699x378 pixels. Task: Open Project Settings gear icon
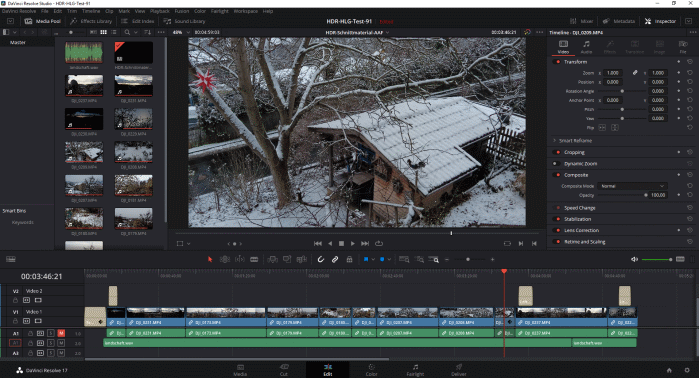(687, 370)
